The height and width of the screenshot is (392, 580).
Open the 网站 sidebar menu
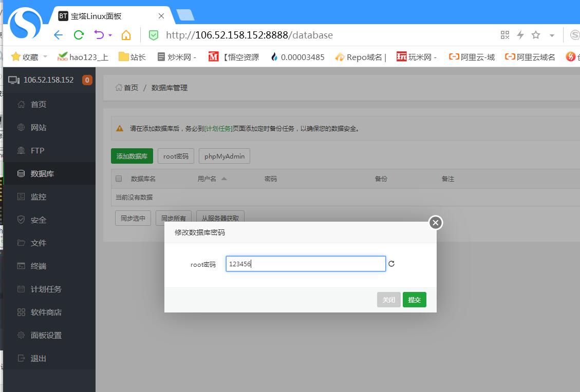[x=39, y=127]
